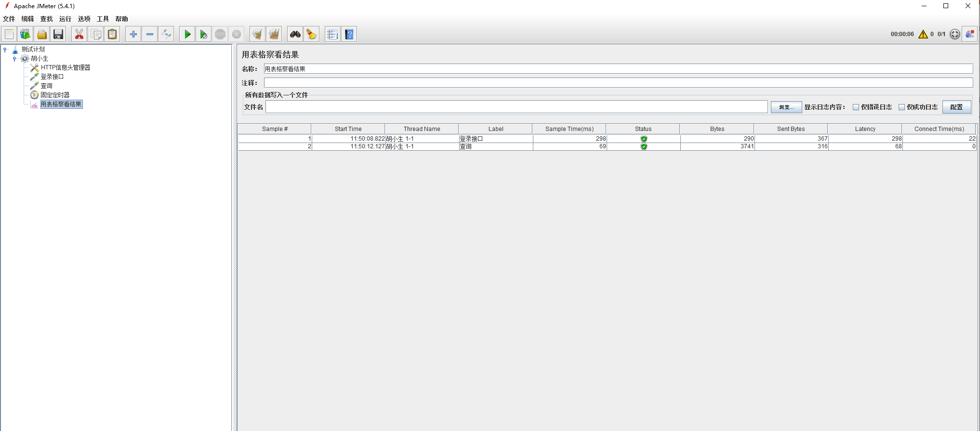980x431 pixels.
Task: Click the New test plan icon
Action: [9, 34]
